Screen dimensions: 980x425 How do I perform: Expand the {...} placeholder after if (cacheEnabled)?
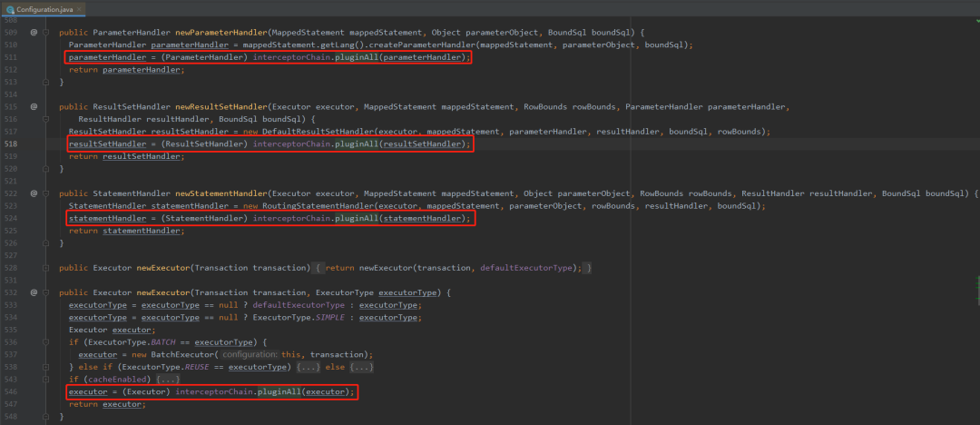click(x=168, y=380)
